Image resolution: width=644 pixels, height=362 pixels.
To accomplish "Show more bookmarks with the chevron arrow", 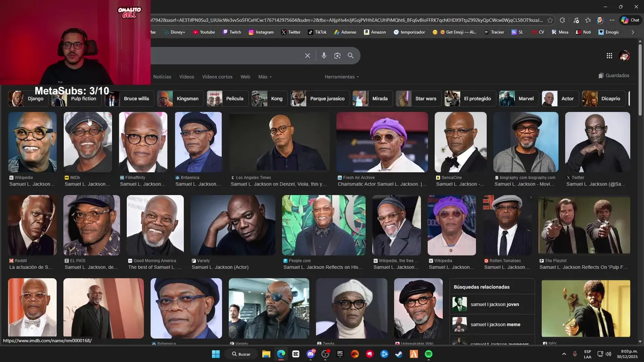I will [633, 32].
